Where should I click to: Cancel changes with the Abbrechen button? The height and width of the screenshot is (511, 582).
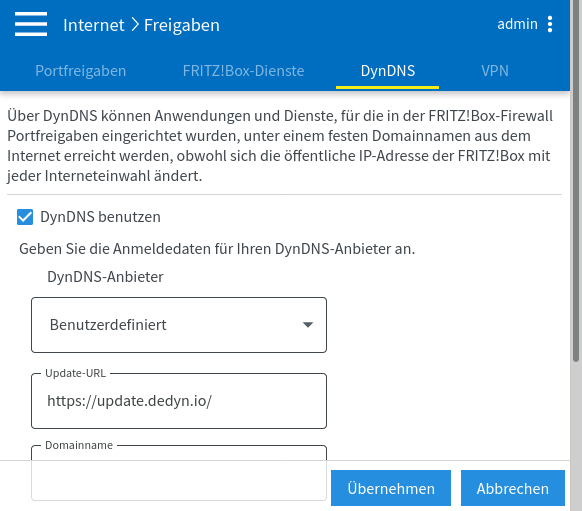[513, 488]
